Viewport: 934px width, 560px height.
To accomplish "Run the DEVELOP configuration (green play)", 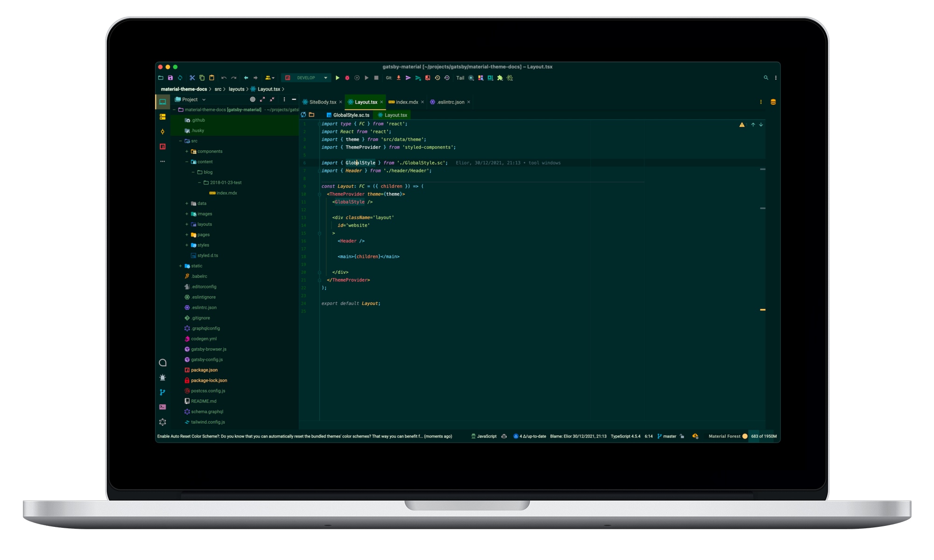I will coord(337,78).
